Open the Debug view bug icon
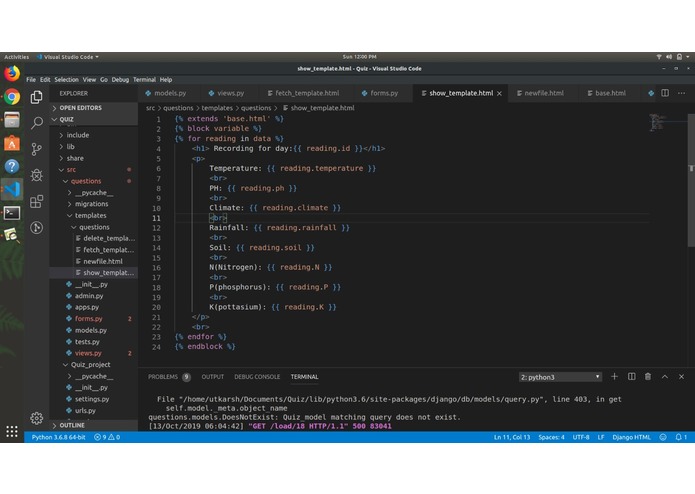 36,175
